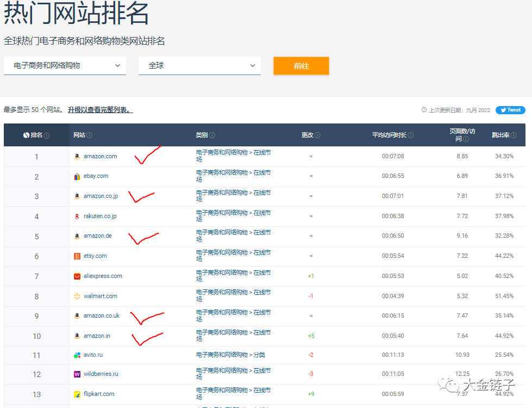This screenshot has height=408, width=532.
Task: Click the amazon.de favicon icon
Action: point(77,236)
